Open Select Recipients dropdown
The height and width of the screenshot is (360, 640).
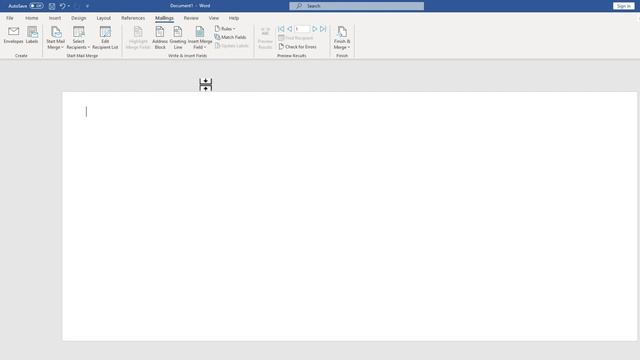point(78,38)
